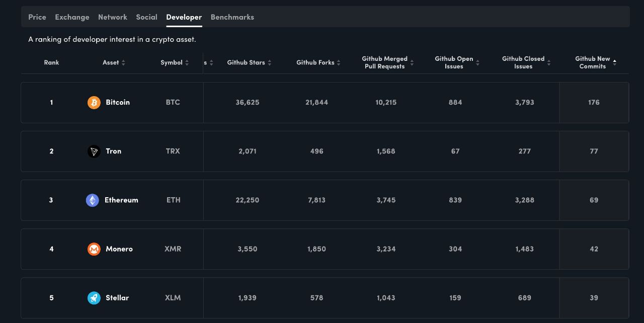Open the Monero asset link

[x=119, y=249]
